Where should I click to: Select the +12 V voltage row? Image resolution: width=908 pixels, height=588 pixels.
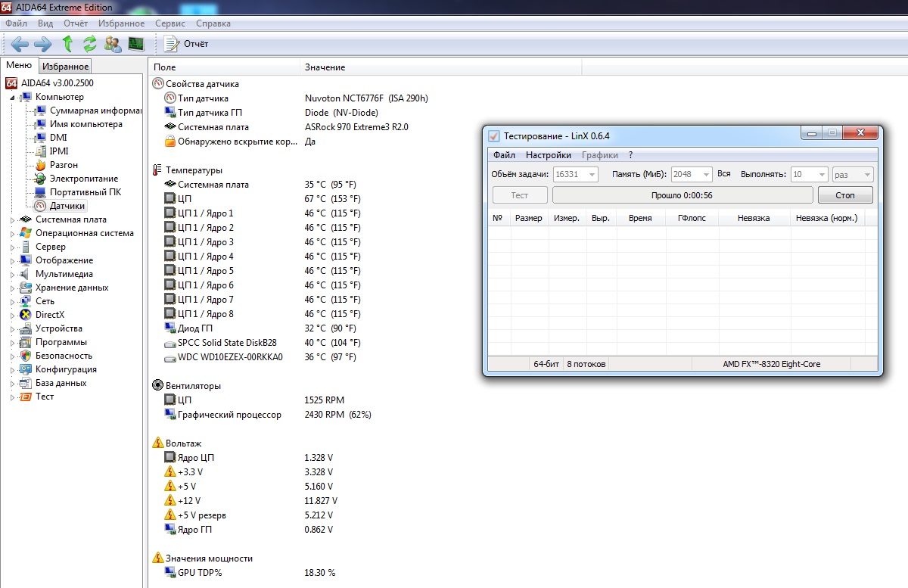click(x=250, y=501)
